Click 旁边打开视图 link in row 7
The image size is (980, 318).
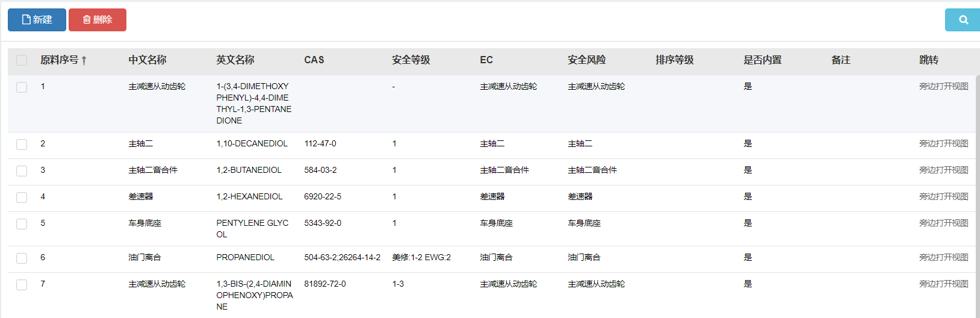coord(943,284)
